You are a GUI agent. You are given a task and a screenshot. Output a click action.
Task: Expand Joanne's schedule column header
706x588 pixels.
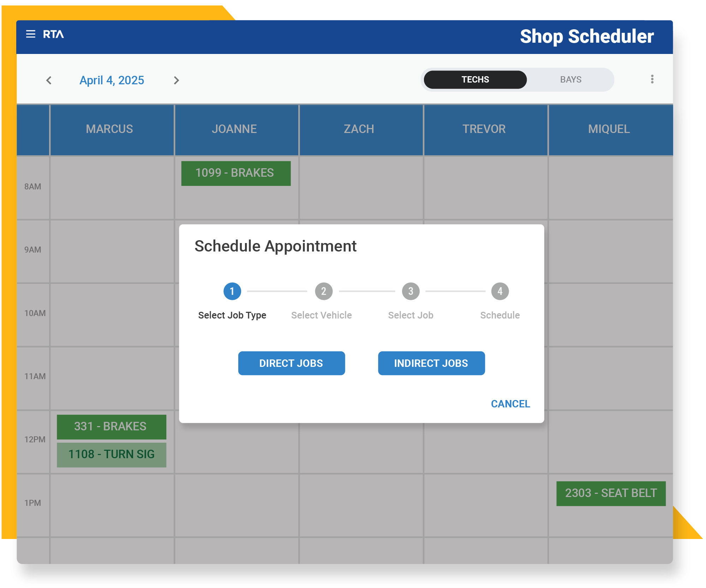click(x=234, y=129)
